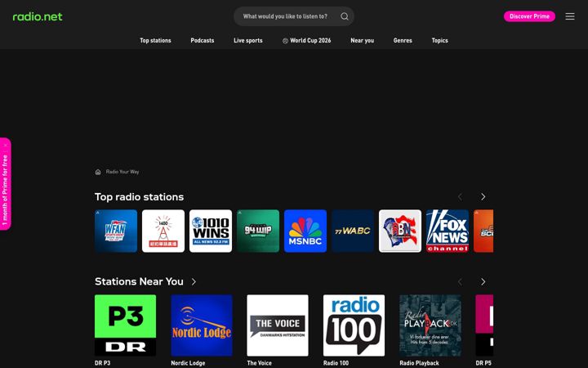The image size is (588, 368).
Task: Click the Top radio stations heading
Action: 139,197
